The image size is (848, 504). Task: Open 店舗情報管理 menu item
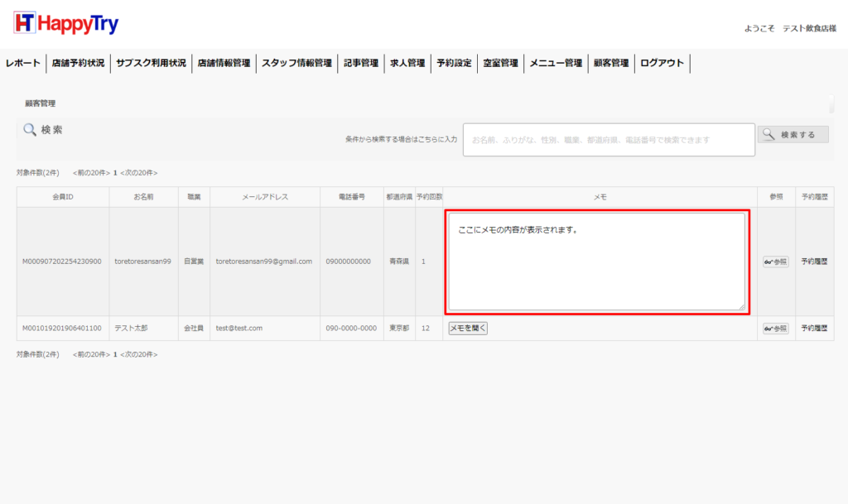(224, 63)
